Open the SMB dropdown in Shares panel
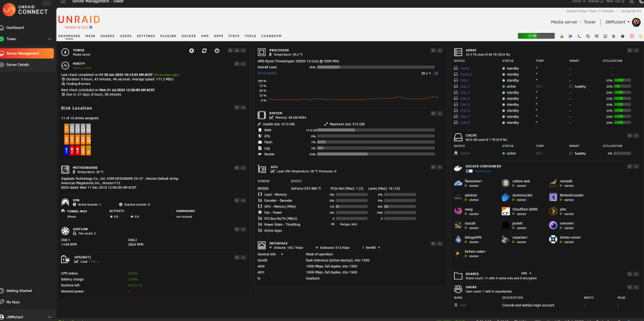This screenshot has height=321, width=644. [526, 273]
